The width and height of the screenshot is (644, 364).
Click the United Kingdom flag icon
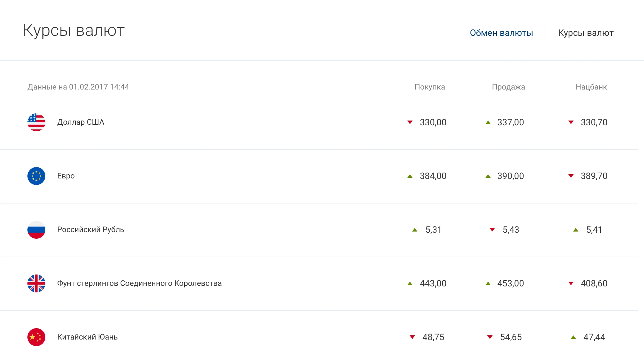click(x=36, y=283)
